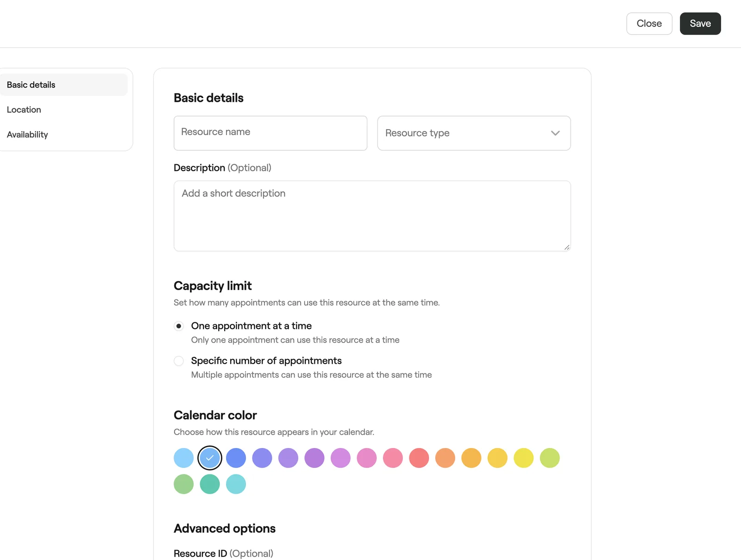Image resolution: width=741 pixels, height=560 pixels.
Task: Grab the description textarea resize handle
Action: click(x=567, y=247)
